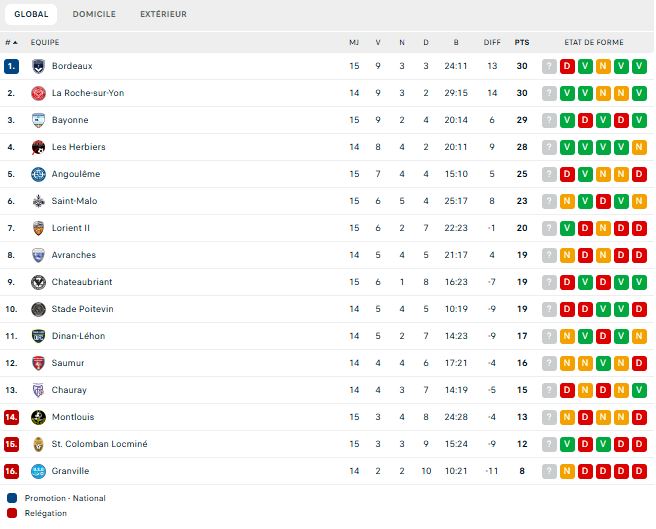656x529 pixels.
Task: Click the La Roche-sur-Yon team logo
Action: click(x=38, y=93)
